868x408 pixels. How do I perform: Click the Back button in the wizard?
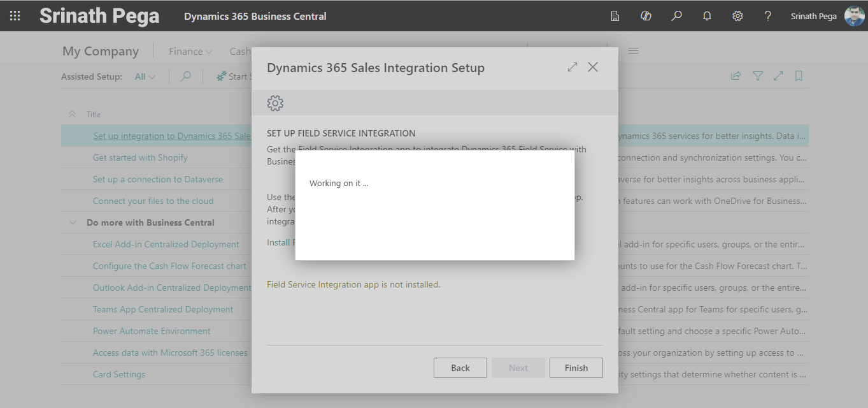[x=460, y=368]
